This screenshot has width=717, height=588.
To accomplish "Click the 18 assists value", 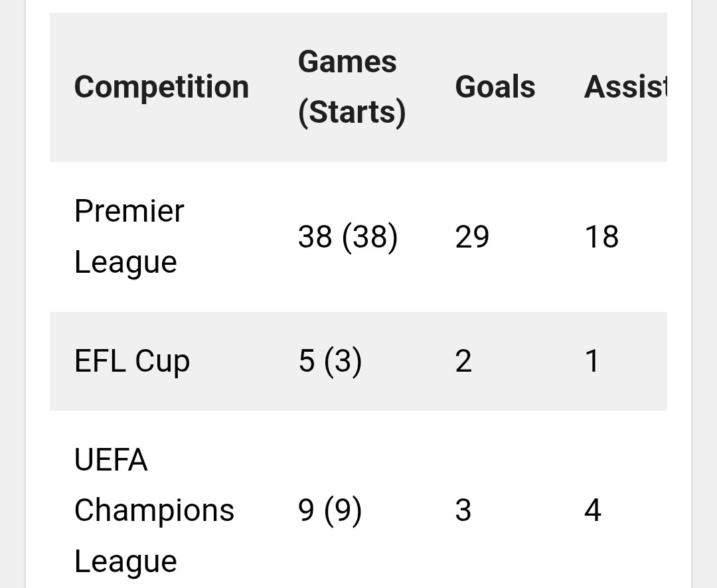I will coord(601,236).
